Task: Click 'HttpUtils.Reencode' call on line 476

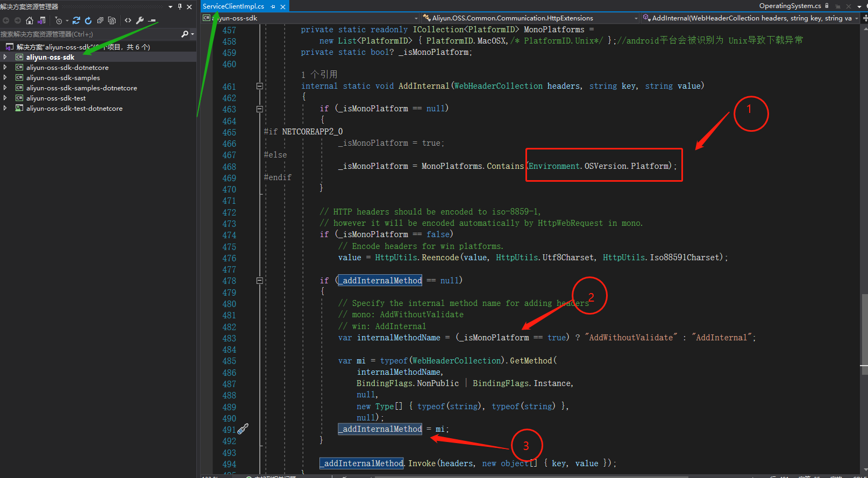Action: (x=417, y=258)
